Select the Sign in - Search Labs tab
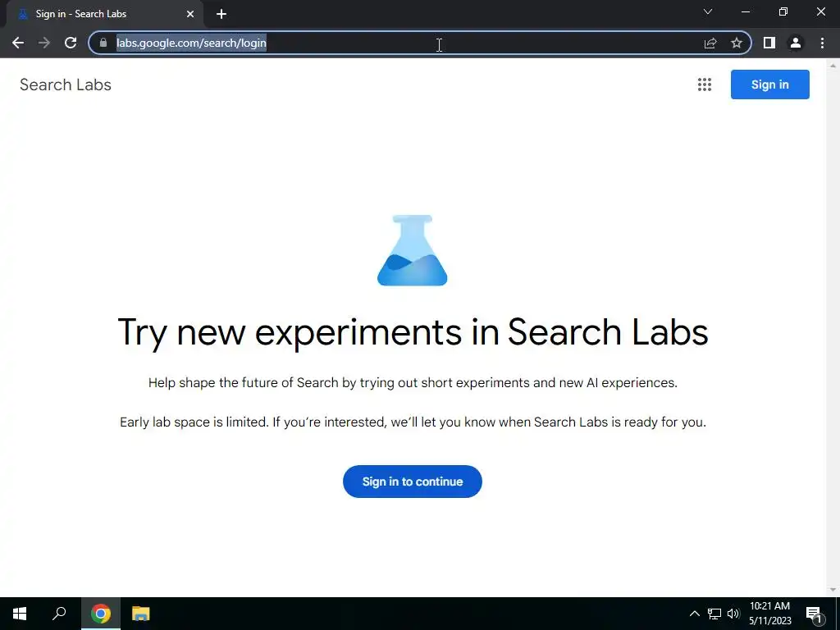Screen dimensions: 840x630 pos(104,14)
